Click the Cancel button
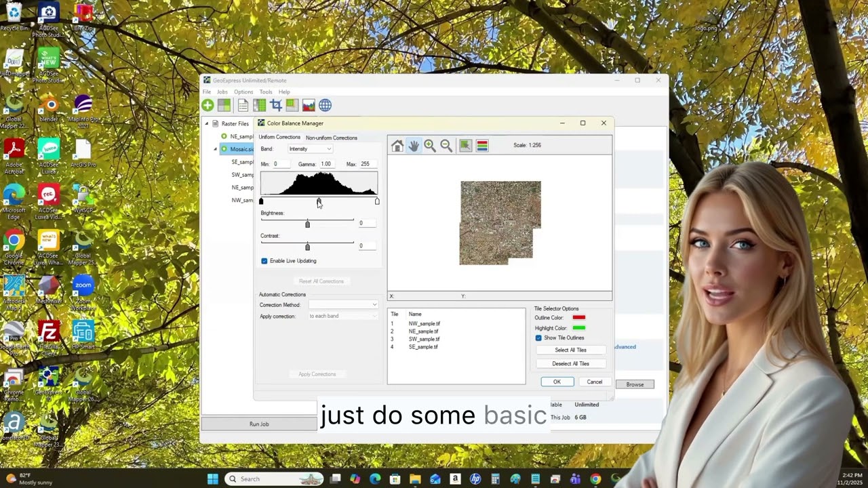 pyautogui.click(x=595, y=382)
